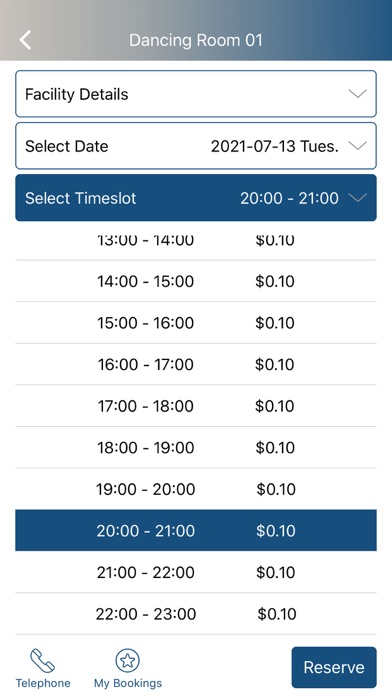The image size is (392, 696).
Task: Open the My Bookings star icon
Action: click(127, 660)
